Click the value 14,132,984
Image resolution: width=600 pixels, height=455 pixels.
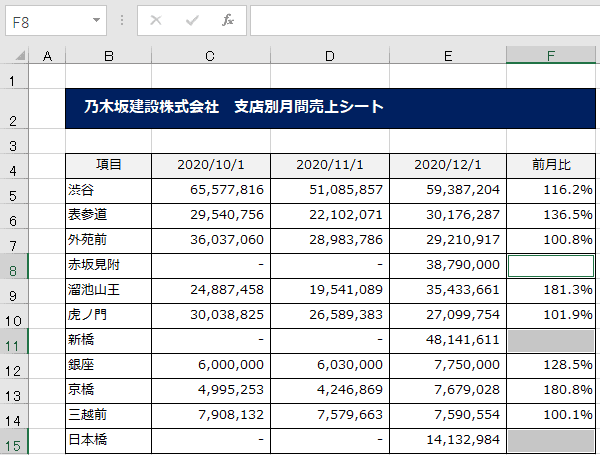pos(463,440)
